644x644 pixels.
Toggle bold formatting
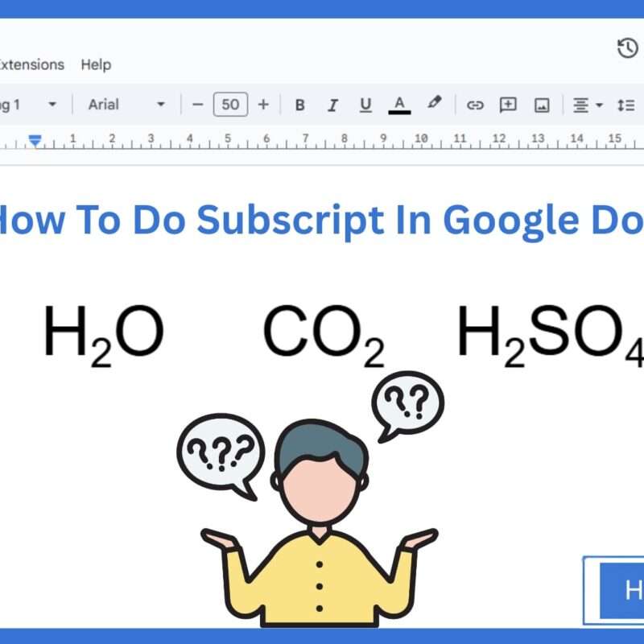299,105
